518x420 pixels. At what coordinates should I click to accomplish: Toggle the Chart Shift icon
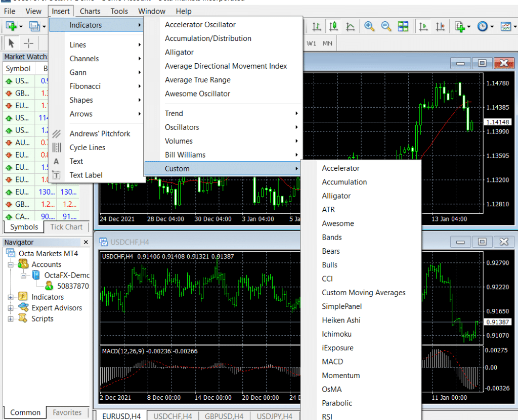(x=441, y=25)
